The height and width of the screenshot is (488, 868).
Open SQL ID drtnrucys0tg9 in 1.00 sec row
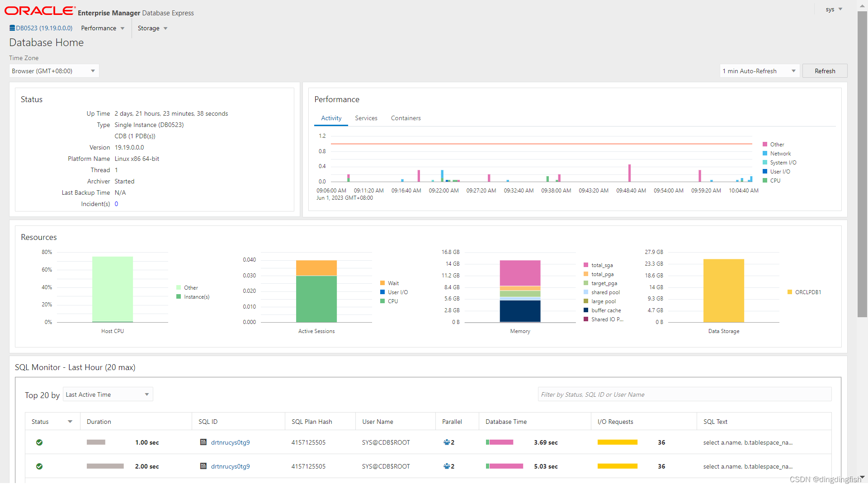(230, 442)
